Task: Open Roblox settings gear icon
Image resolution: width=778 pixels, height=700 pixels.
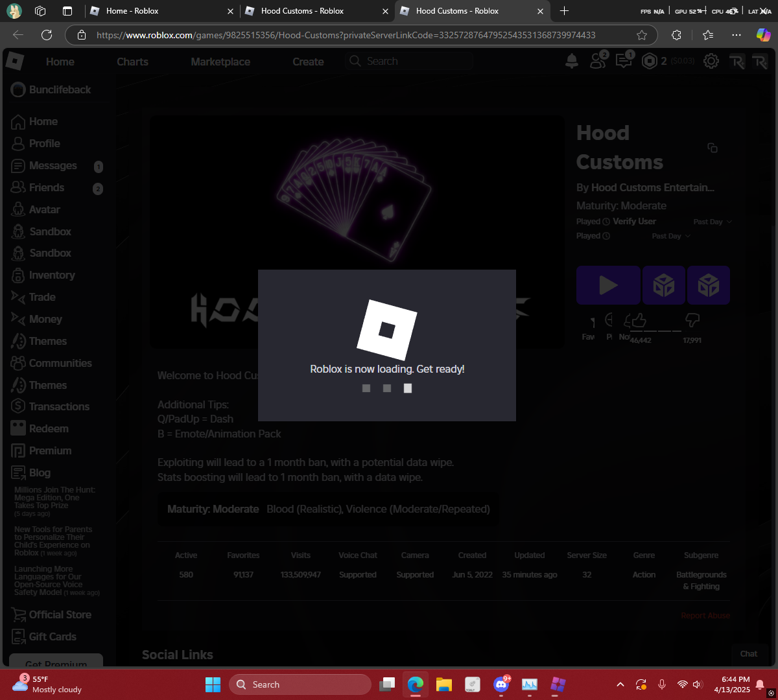Action: click(x=711, y=62)
